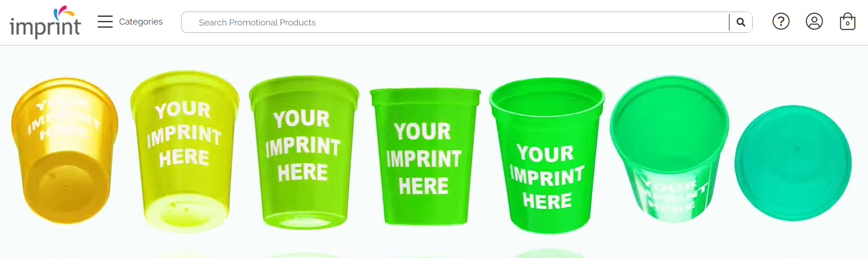The image size is (868, 258).
Task: Click the magnifying glass search icon
Action: click(741, 22)
